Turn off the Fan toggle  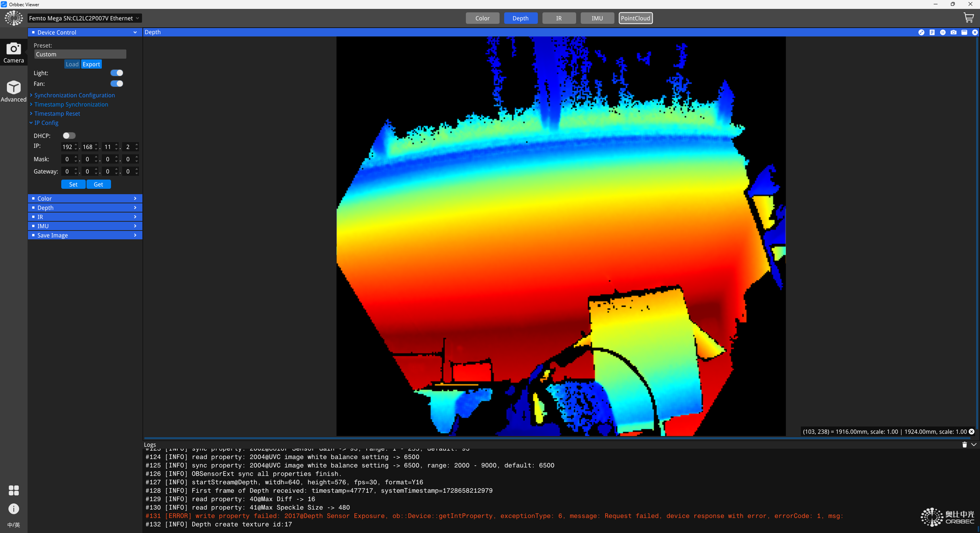(x=117, y=84)
